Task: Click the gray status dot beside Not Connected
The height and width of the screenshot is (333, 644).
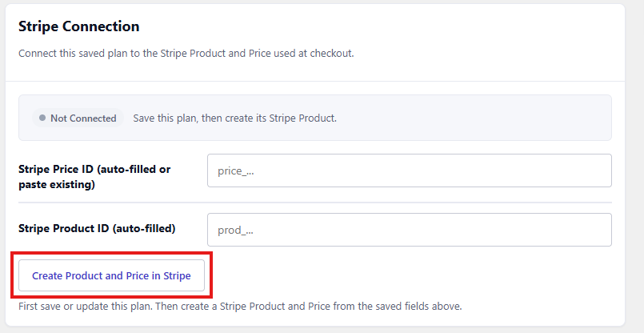Action: tap(42, 118)
